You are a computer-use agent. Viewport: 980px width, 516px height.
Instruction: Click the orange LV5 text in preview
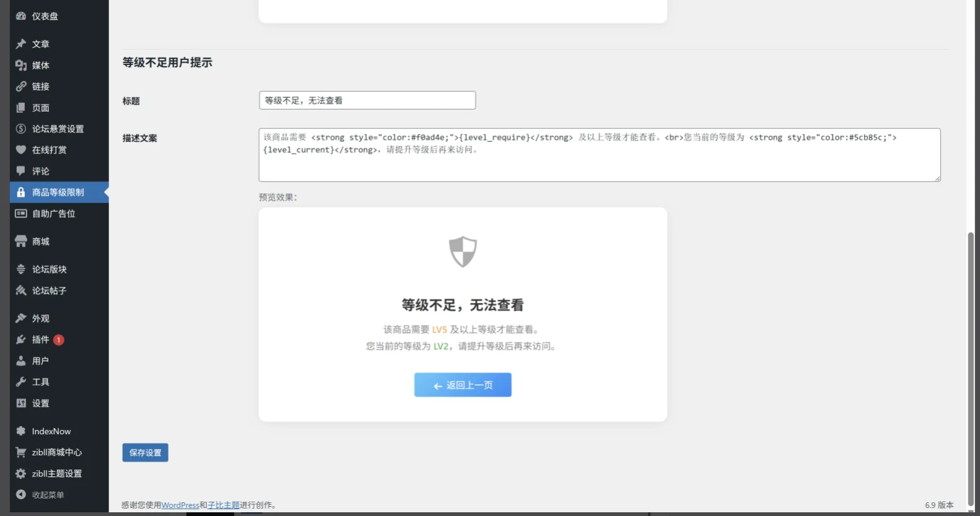(x=439, y=330)
